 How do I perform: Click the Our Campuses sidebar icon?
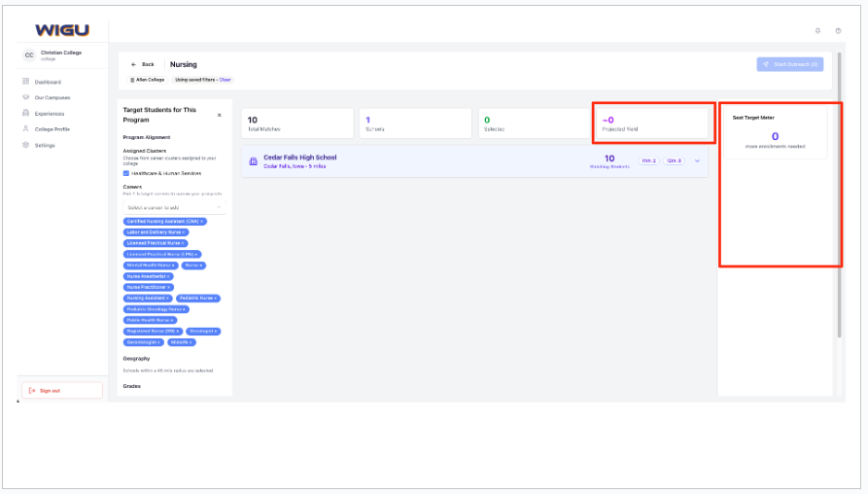pyautogui.click(x=25, y=97)
